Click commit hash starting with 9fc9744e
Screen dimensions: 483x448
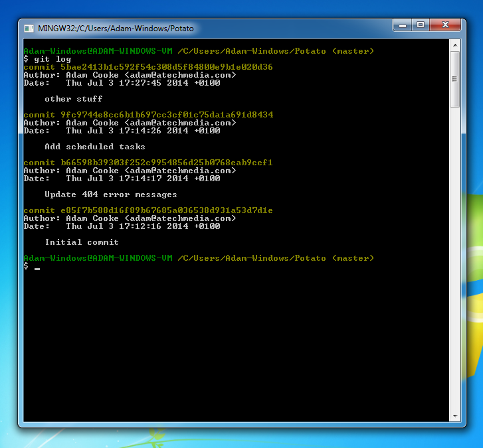coord(167,115)
